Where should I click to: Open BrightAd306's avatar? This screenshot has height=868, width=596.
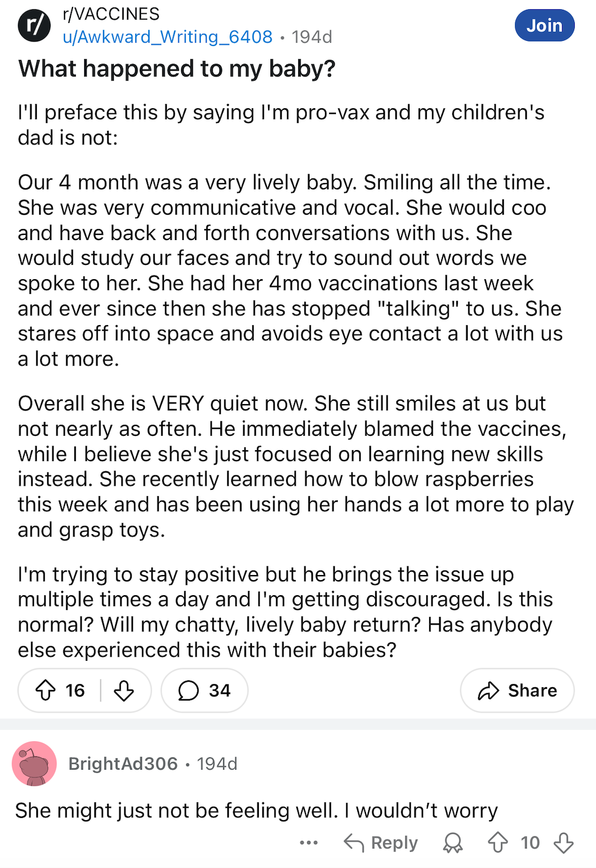35,763
